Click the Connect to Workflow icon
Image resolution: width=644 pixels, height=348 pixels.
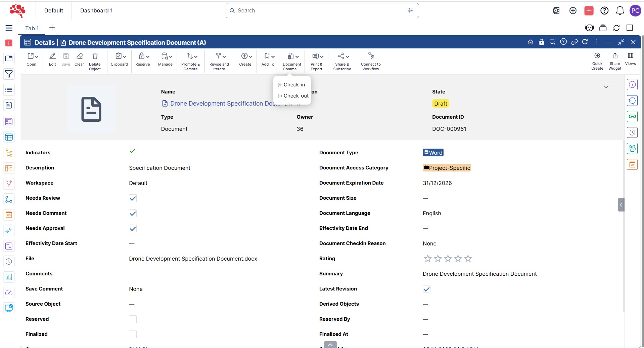click(x=371, y=56)
